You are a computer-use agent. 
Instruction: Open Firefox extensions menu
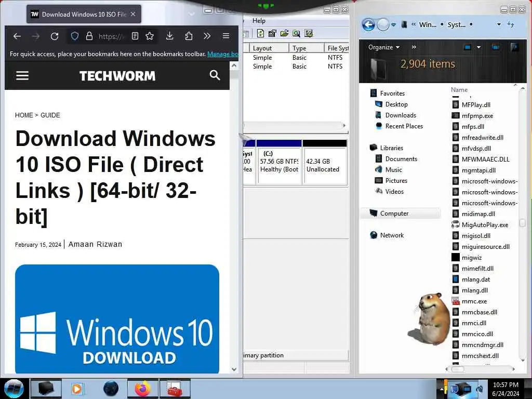pyautogui.click(x=189, y=36)
